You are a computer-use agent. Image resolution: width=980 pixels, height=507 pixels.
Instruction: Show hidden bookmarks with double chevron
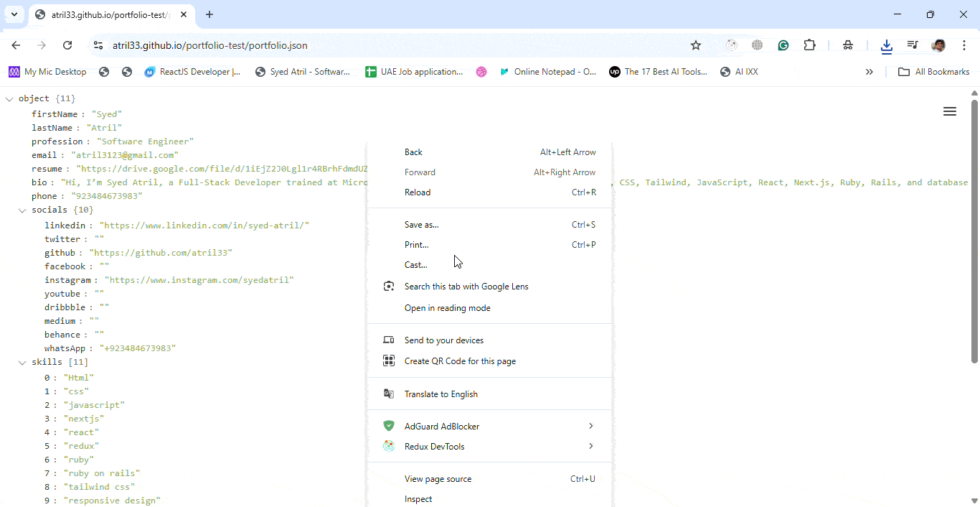click(x=869, y=72)
